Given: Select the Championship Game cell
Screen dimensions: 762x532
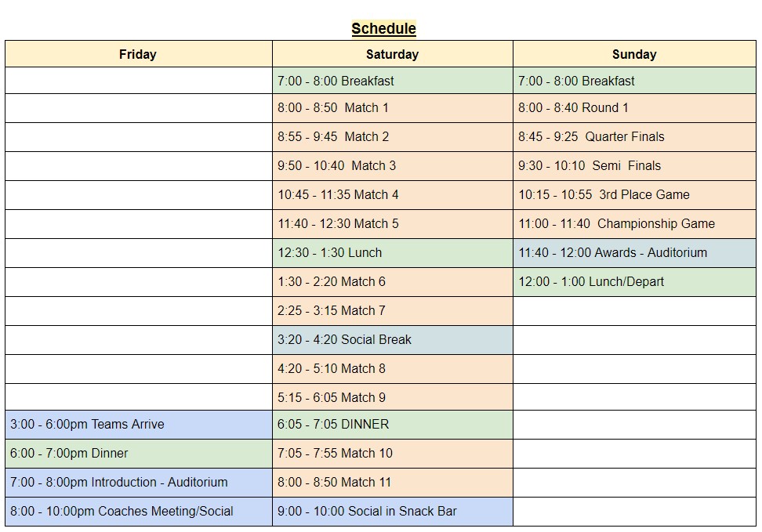Looking at the screenshot, I should tap(635, 224).
